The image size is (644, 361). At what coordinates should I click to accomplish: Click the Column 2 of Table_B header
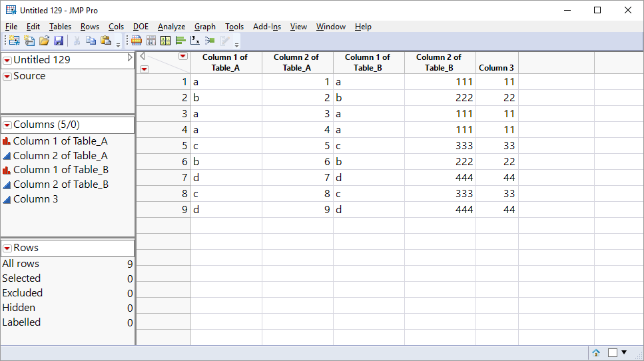(x=440, y=63)
